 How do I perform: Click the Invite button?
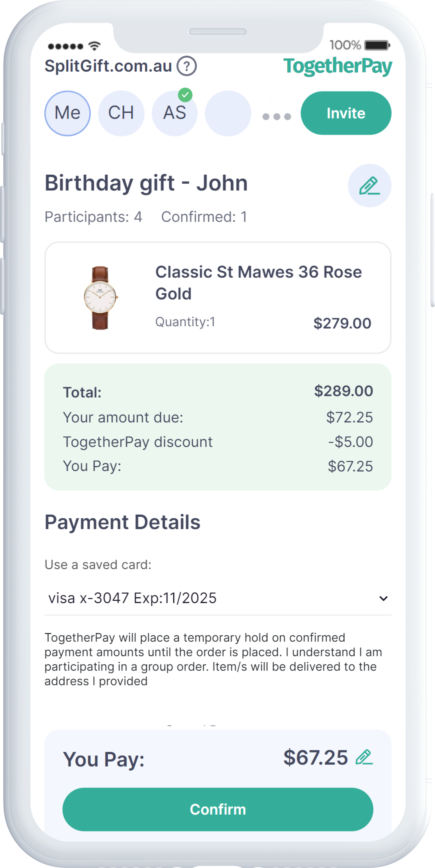click(x=346, y=113)
